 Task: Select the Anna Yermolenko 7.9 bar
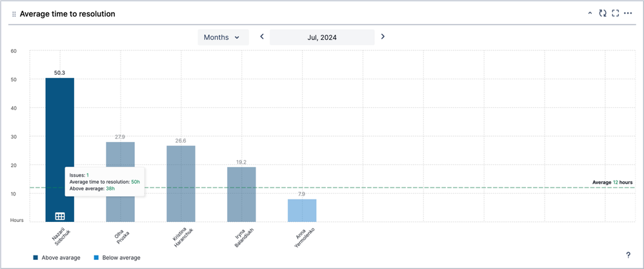[302, 210]
